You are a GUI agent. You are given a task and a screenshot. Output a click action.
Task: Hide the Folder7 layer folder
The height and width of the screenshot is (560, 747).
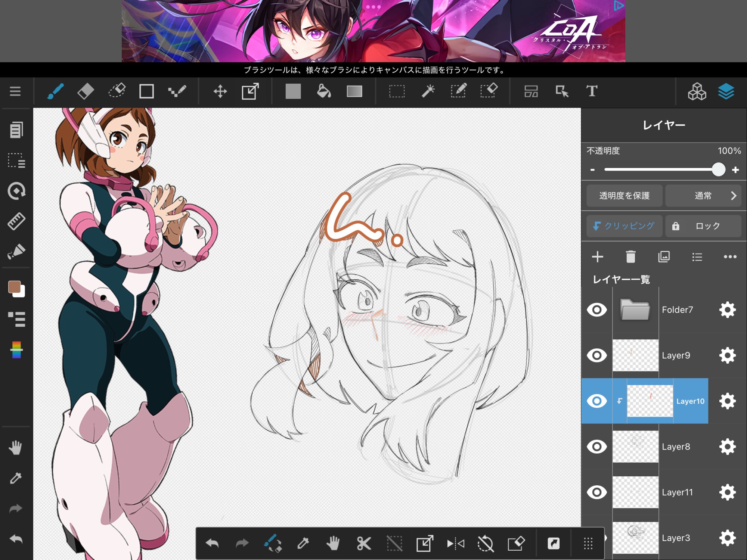click(596, 310)
